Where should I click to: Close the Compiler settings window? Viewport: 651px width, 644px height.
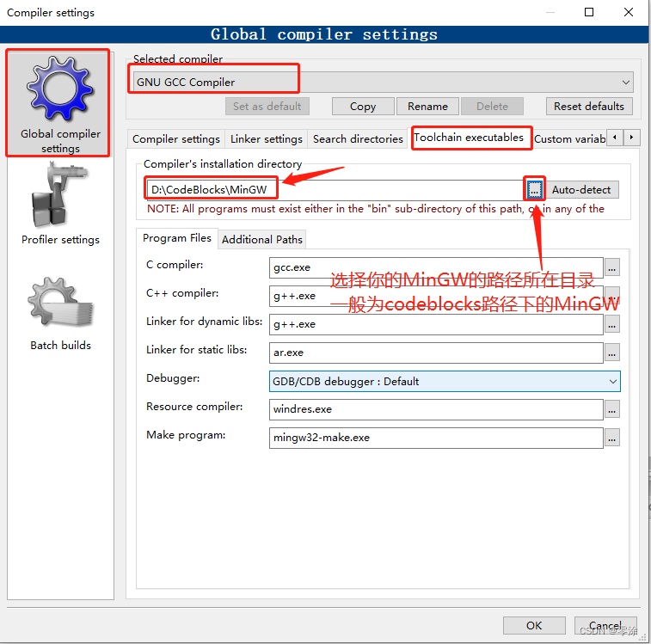[x=629, y=12]
